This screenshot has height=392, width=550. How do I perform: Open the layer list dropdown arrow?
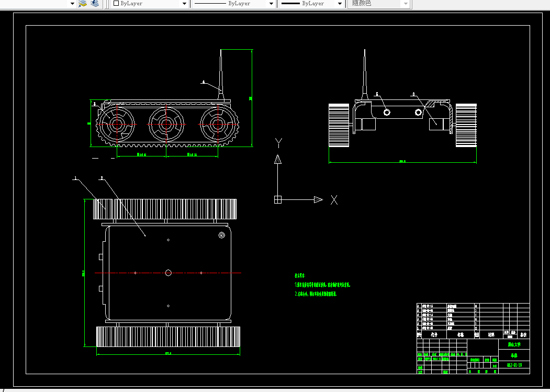72,4
